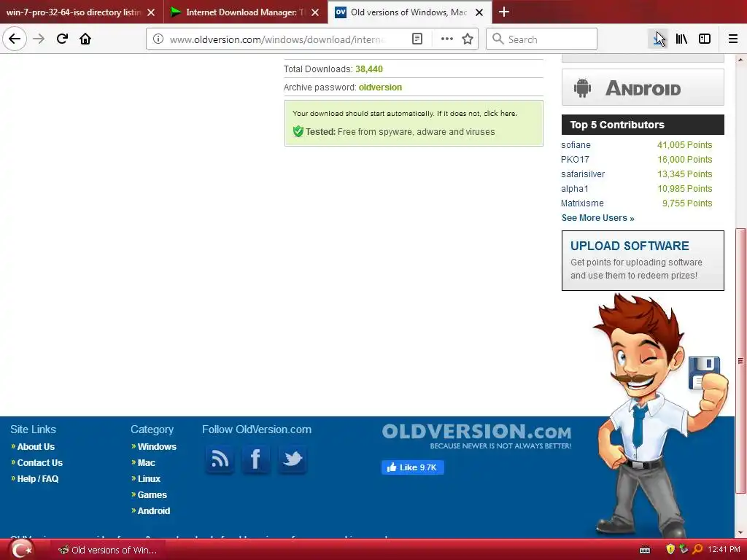Open the Help / FAQ footer link
The image size is (747, 560).
38,479
